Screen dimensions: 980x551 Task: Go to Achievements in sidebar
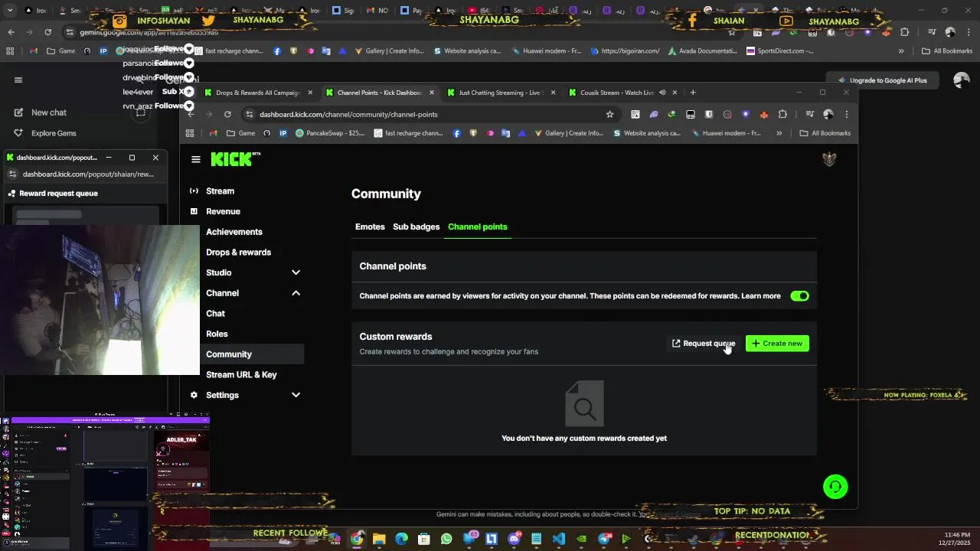234,232
